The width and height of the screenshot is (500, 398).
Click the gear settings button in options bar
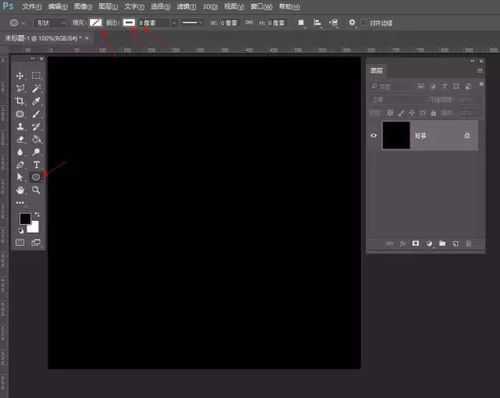(352, 23)
